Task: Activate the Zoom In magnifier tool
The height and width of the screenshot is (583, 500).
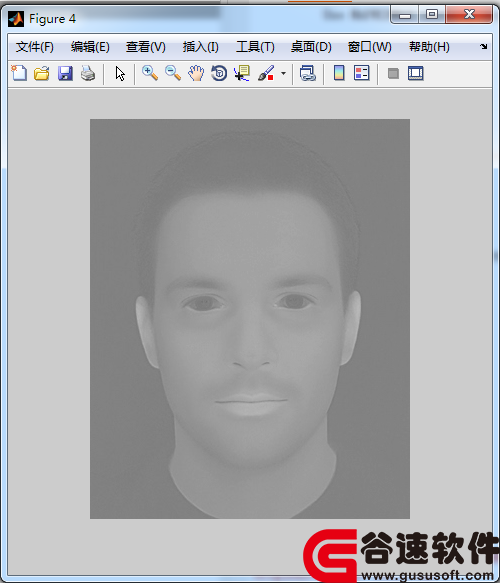Action: tap(150, 73)
